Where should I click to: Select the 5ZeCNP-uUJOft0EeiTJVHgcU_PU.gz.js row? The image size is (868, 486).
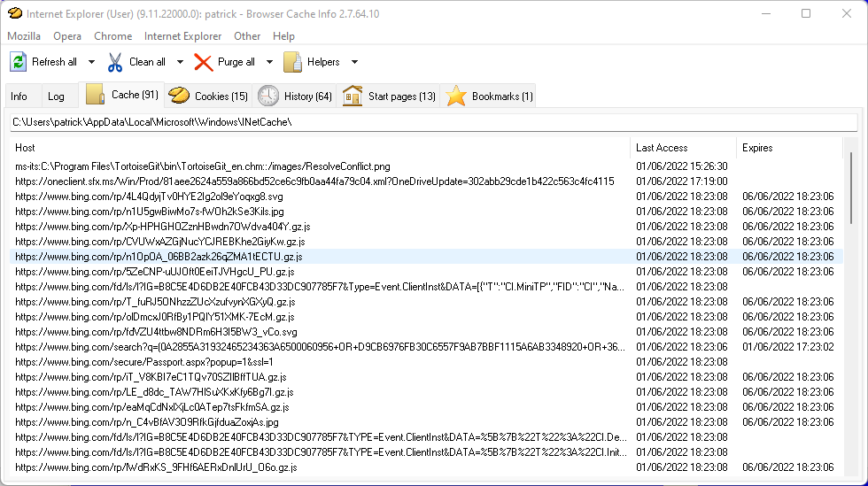pos(426,272)
